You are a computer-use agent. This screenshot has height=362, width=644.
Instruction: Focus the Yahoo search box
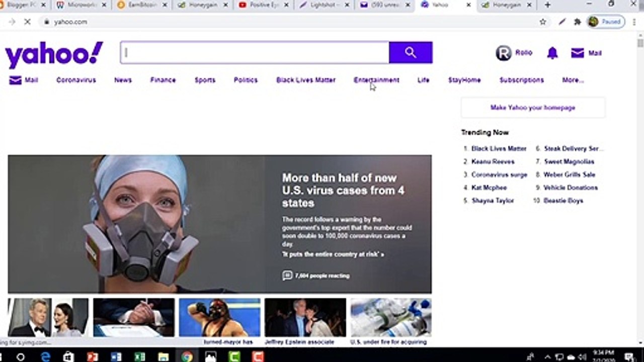[x=255, y=52]
